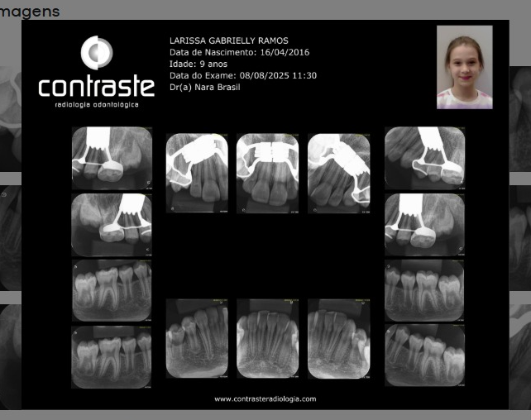Screen dimensions: 531x420
Task: Open first radiograph in right column
Action: 424,158
